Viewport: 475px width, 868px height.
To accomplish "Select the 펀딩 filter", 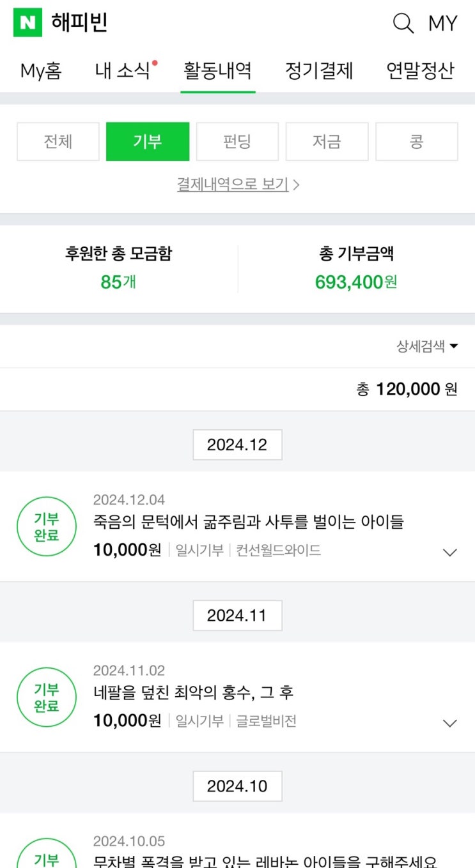I will point(237,142).
